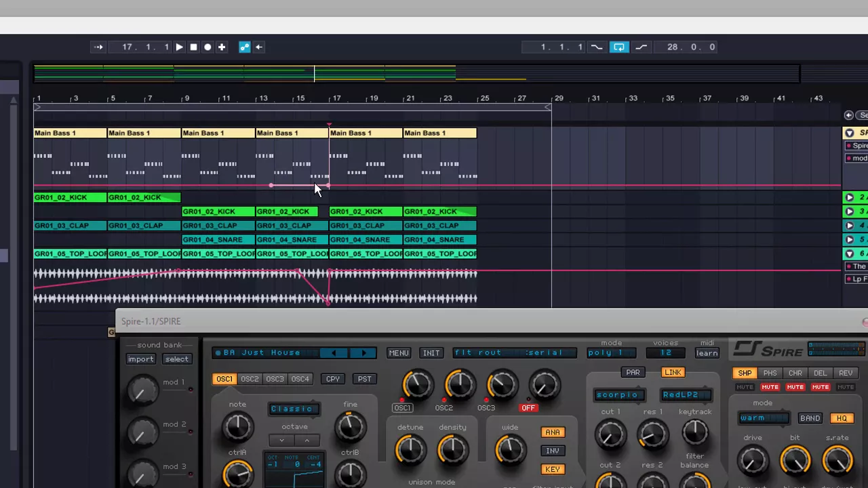Click the BA Just House preset display
Image resolution: width=868 pixels, height=488 pixels.
[264, 352]
